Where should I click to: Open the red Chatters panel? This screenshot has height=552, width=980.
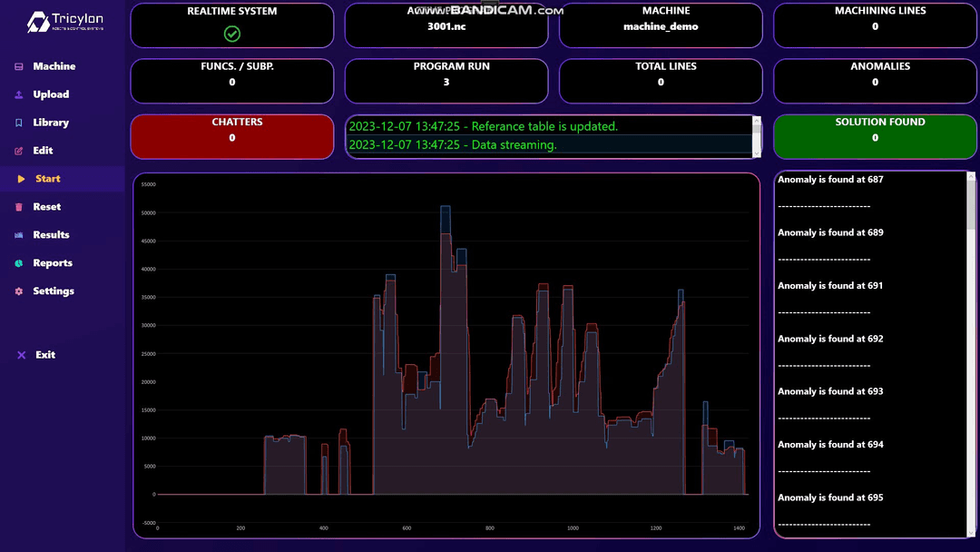232,137
